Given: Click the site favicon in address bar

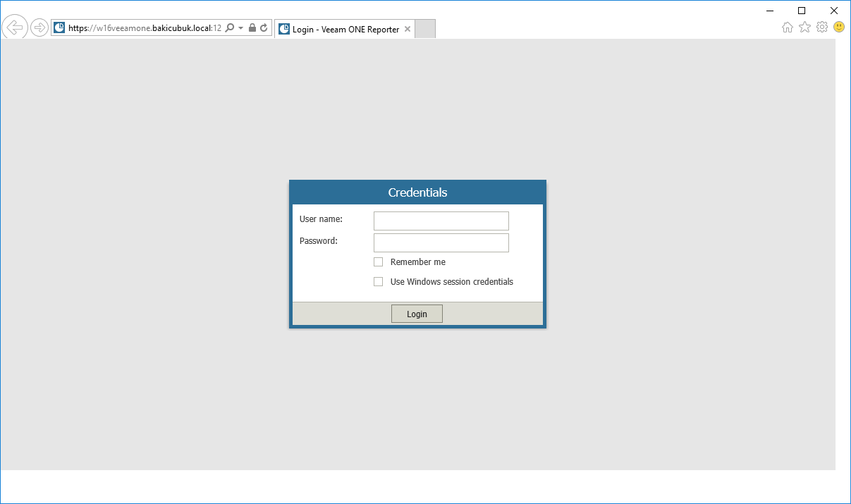Looking at the screenshot, I should coord(60,28).
